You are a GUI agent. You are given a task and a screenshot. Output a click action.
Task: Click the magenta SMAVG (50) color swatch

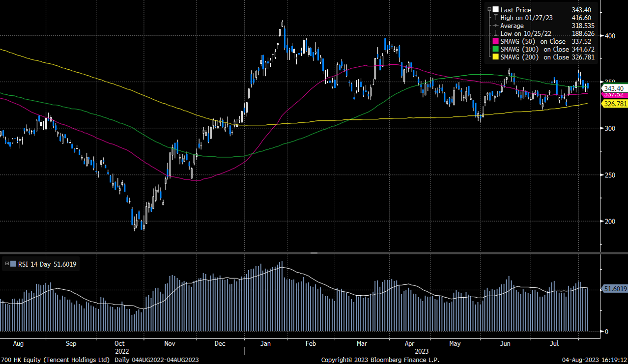495,41
